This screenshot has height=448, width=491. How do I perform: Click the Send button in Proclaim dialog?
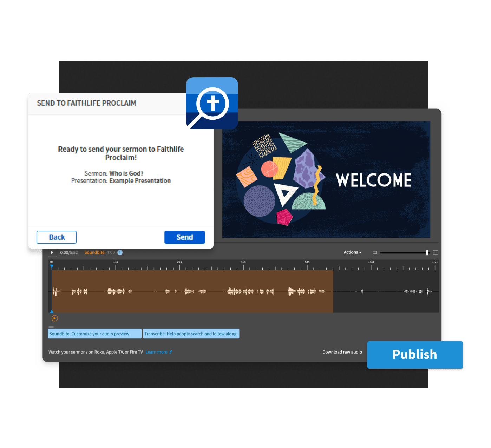tap(184, 237)
